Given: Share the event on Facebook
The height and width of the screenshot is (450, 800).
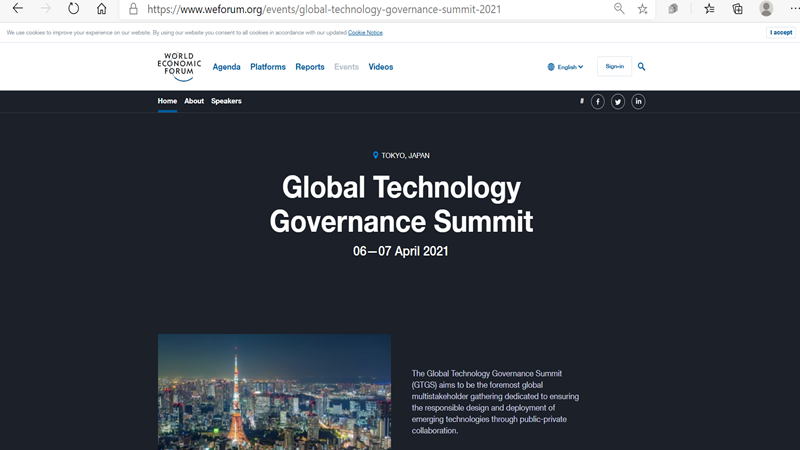Looking at the screenshot, I should 597,102.
